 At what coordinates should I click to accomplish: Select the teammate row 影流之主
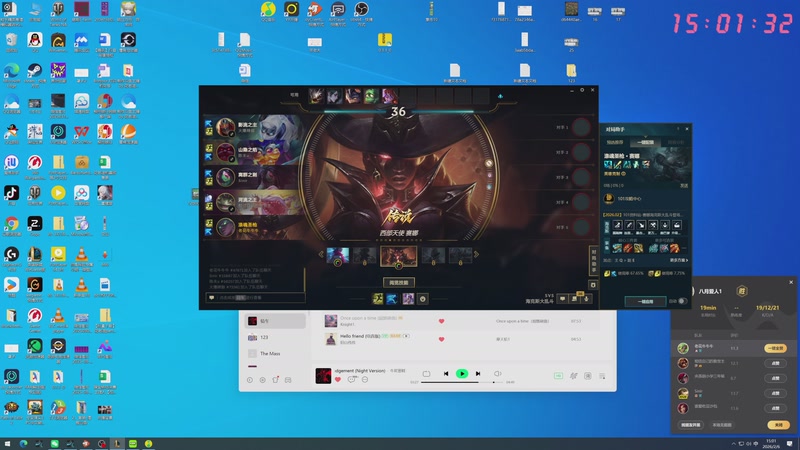point(251,127)
